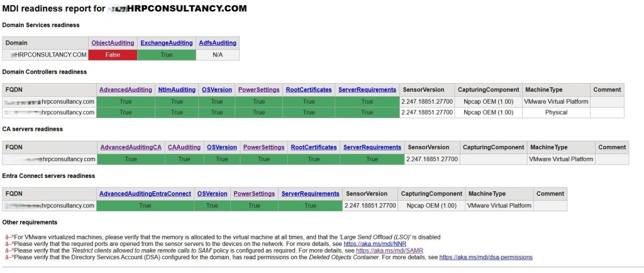
Task: Open PowerSettings link in Domain Controllers table
Action: 258,89
